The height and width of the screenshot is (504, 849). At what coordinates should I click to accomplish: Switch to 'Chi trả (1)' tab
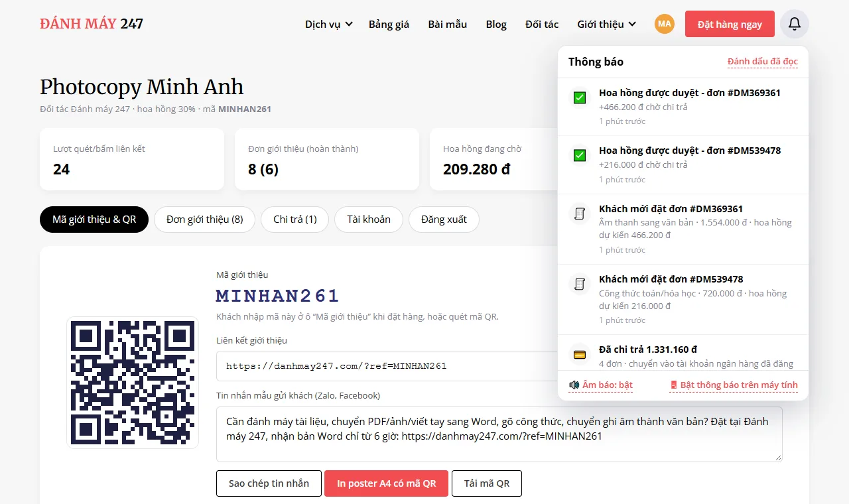(294, 220)
